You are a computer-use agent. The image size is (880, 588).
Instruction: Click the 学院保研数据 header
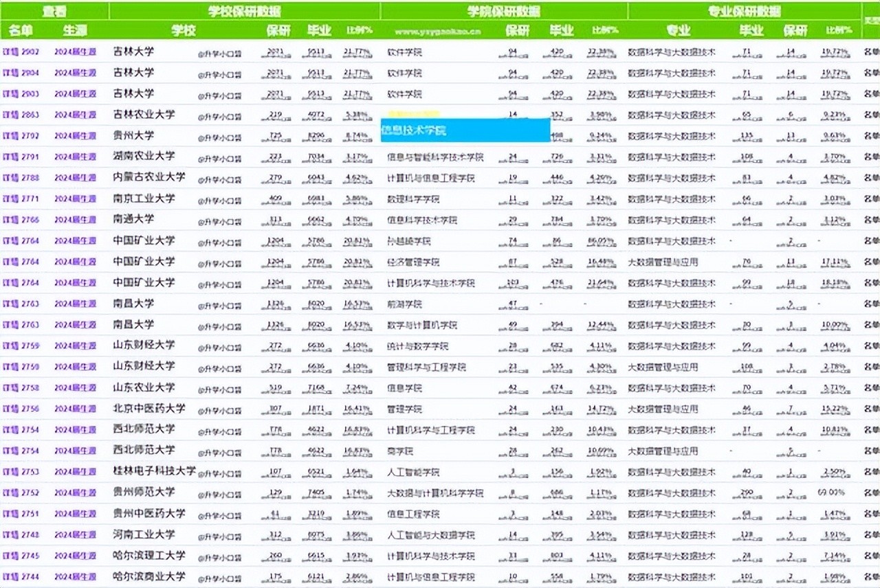(x=504, y=11)
